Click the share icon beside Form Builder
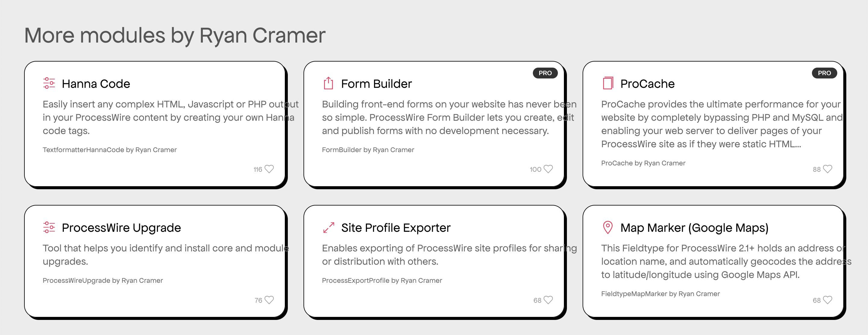This screenshot has width=868, height=335. pos(328,83)
